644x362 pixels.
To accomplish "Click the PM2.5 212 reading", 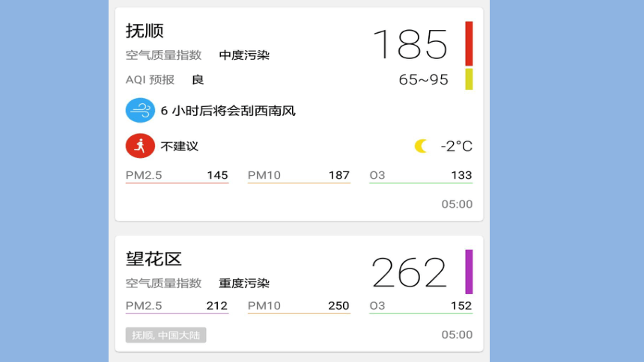I will (x=177, y=306).
